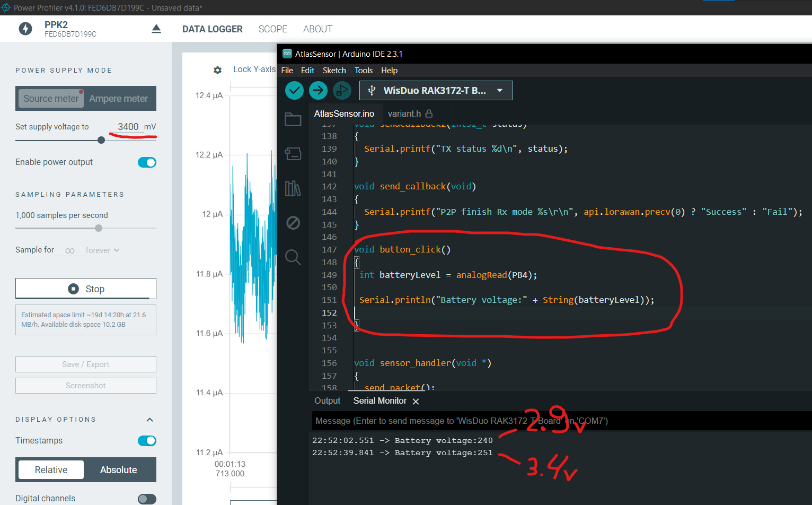Switch to the SCOPE tab
Screen dimensions: 812x505
click(272, 29)
